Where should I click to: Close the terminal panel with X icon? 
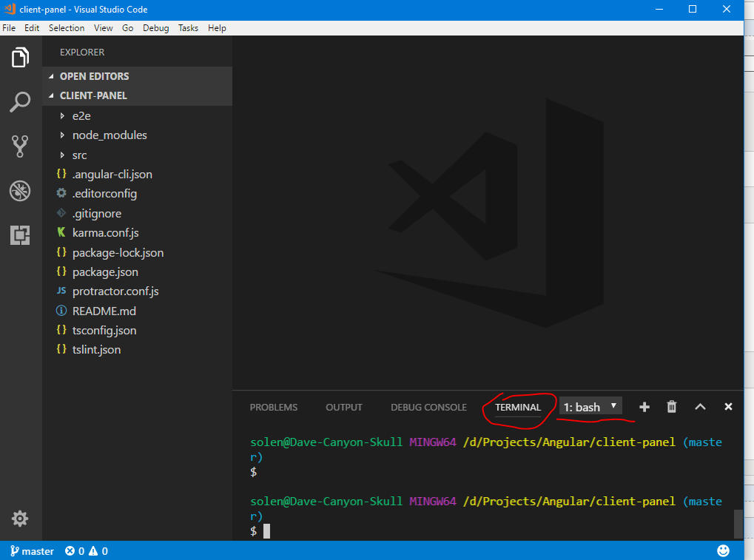pos(728,407)
